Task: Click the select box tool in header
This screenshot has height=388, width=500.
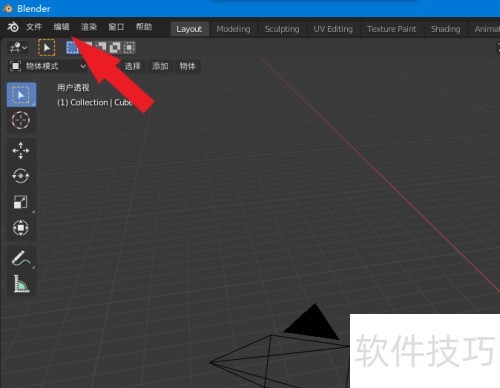Action: (x=47, y=48)
